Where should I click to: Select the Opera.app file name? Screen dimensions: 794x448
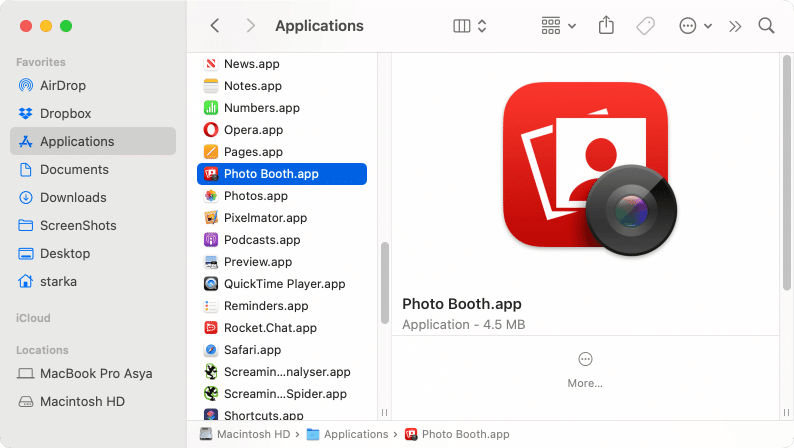tap(254, 130)
